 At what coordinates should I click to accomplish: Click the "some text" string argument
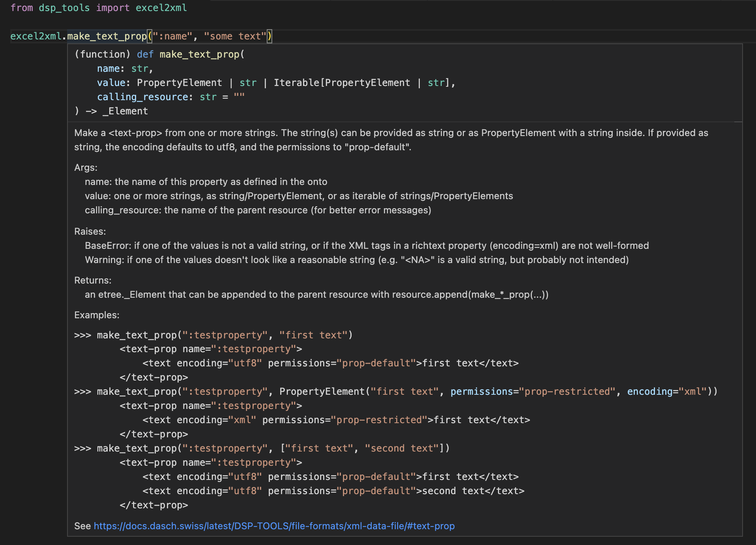tap(235, 36)
